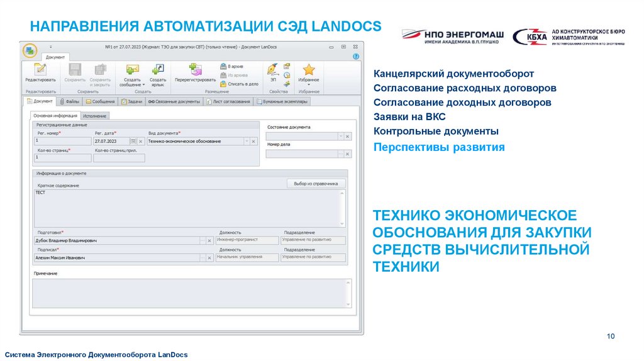Expand the Вид документа dropdown arrow

click(247, 142)
